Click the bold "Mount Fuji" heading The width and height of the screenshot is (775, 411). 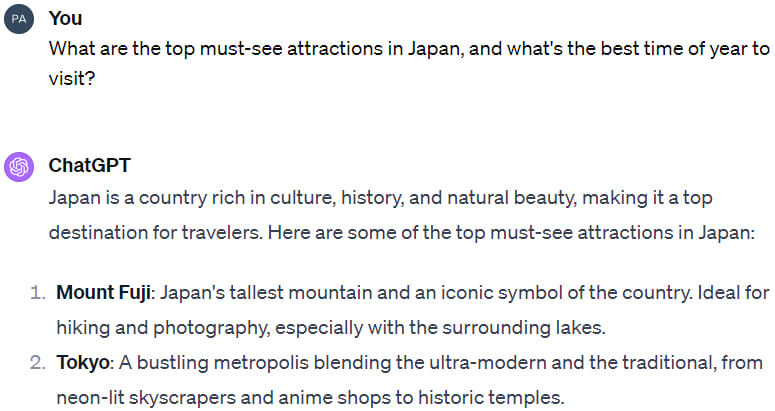coord(103,292)
